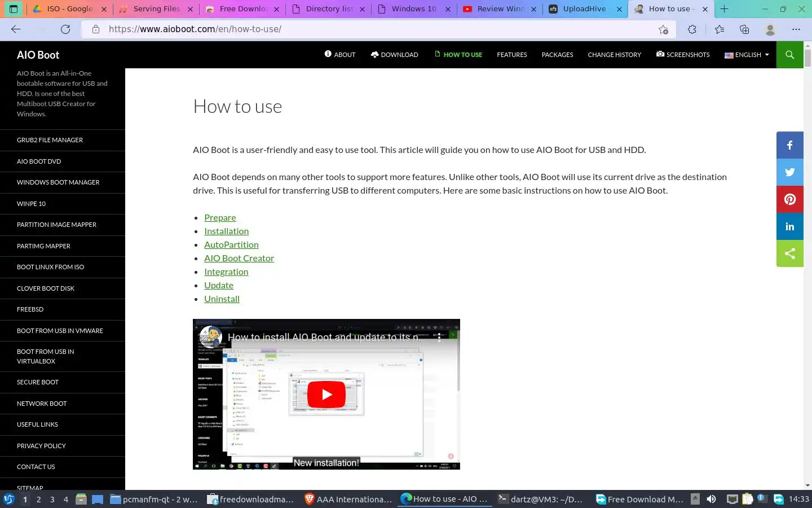Open the SCREENSHOTS menu item
Screen dimensions: 812x508
[683, 55]
